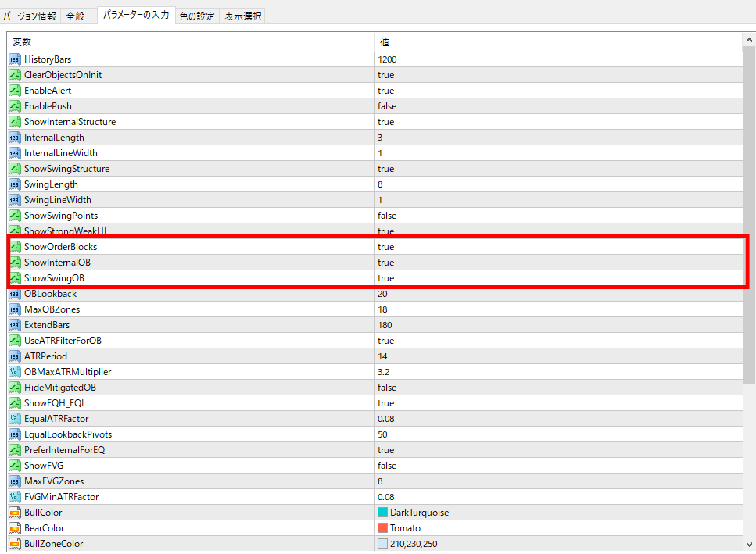Click the color icon next to BearColor
756x554 pixels.
point(14,528)
